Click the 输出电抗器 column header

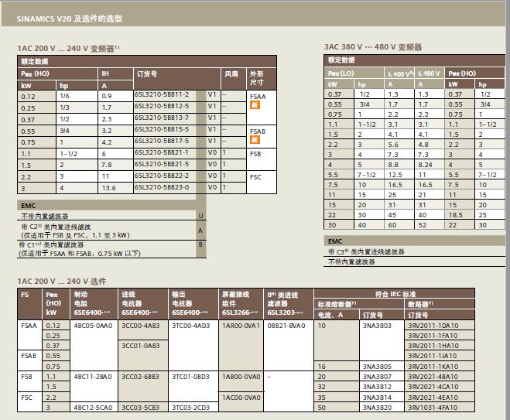(193, 304)
